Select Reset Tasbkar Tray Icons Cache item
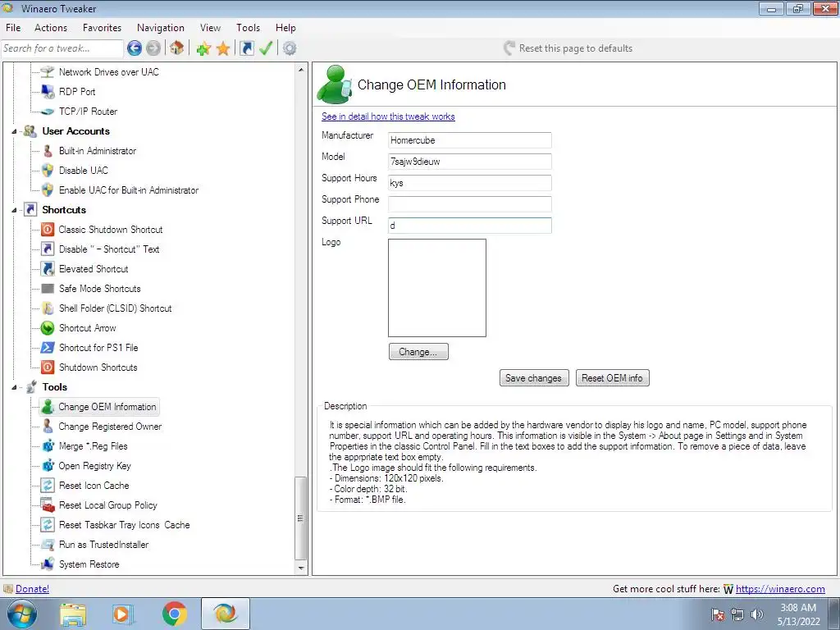The width and height of the screenshot is (840, 630). tap(125, 525)
